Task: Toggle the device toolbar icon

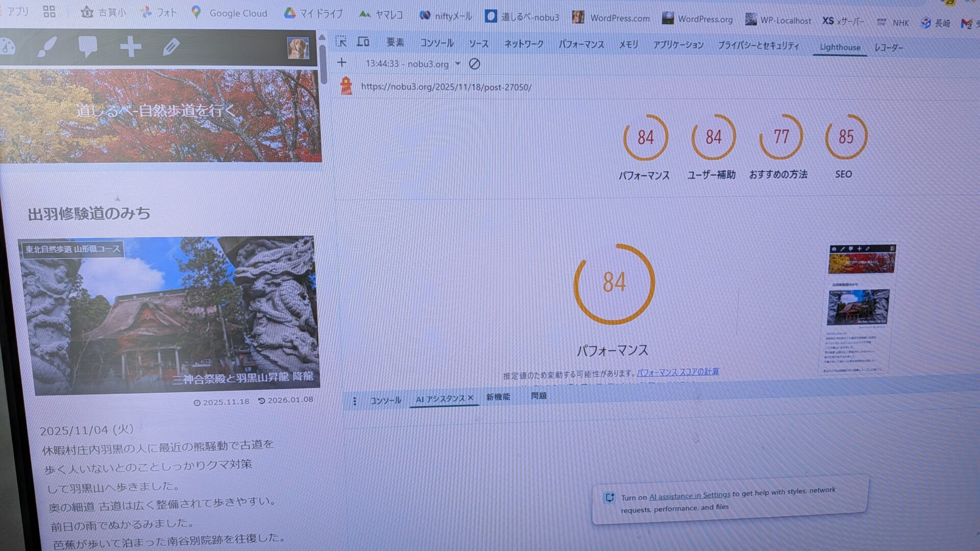Action: pyautogui.click(x=363, y=42)
